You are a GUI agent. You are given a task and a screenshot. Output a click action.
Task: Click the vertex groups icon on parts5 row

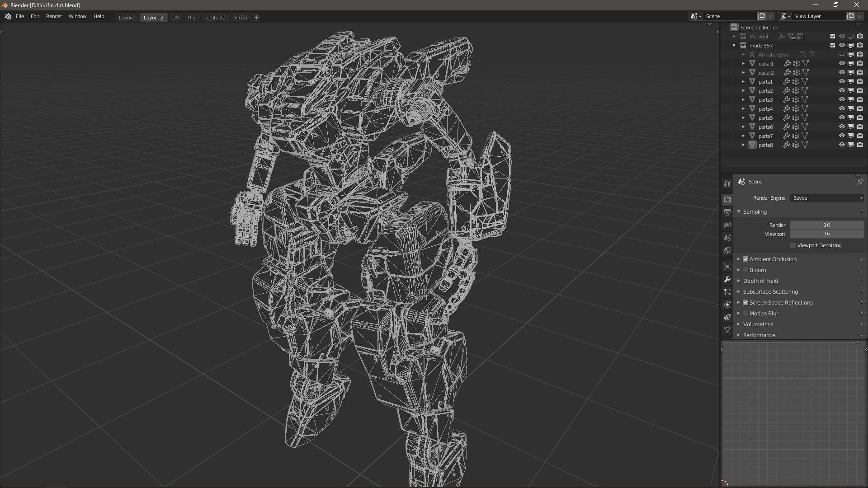click(x=796, y=118)
